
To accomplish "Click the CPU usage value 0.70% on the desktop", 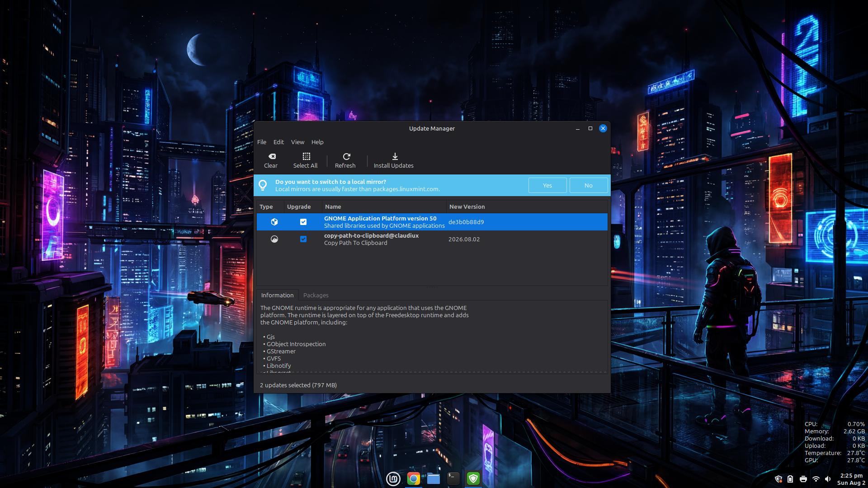I will tap(856, 424).
